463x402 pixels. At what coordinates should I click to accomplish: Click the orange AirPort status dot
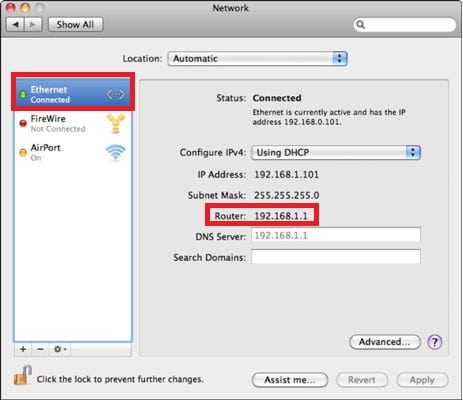tap(23, 153)
